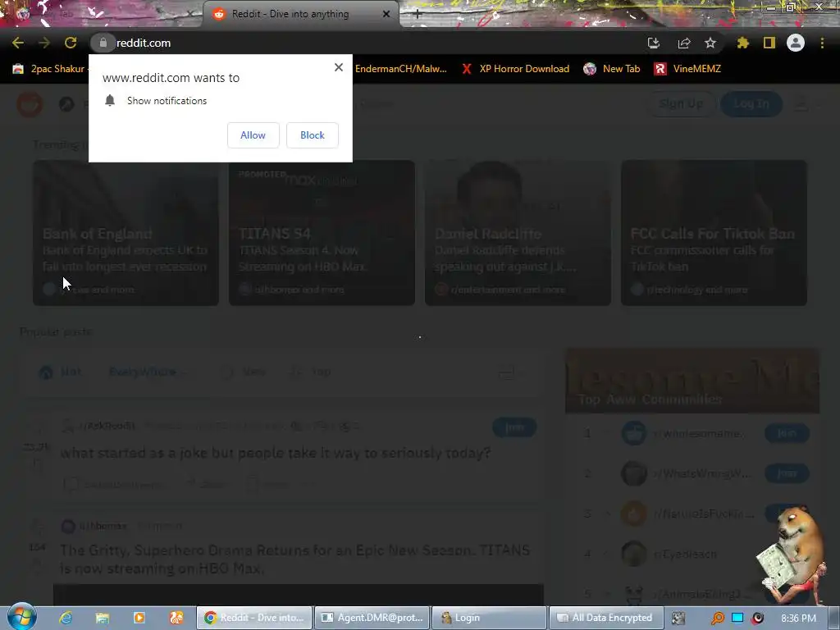Switch to the Agent.DMR@prot... taskbar window
Viewport: 840px width, 630px height.
coord(372,618)
